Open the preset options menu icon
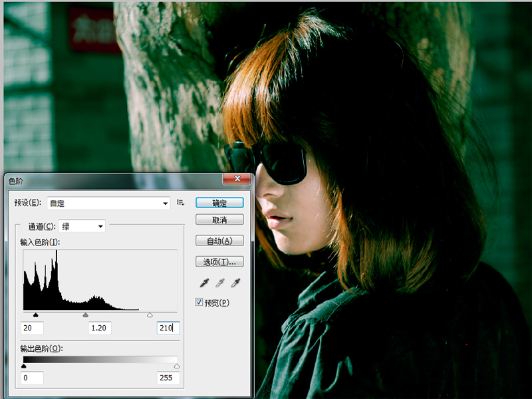 click(180, 202)
